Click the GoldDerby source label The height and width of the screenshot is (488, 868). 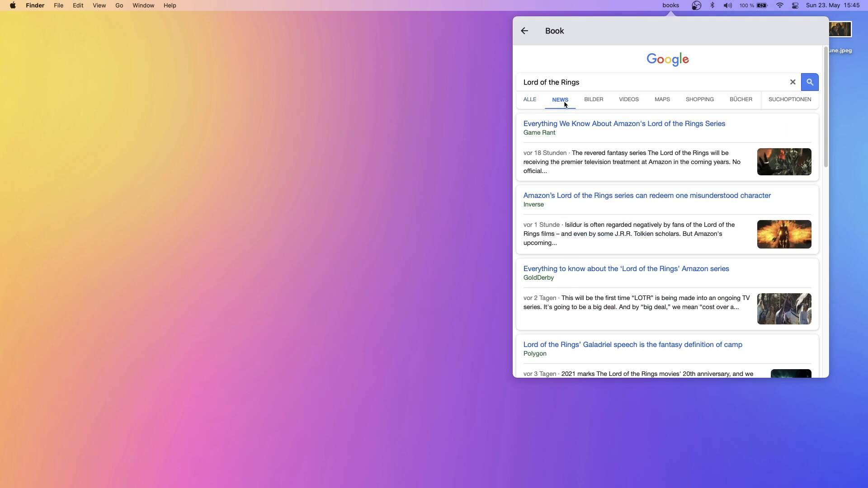538,278
